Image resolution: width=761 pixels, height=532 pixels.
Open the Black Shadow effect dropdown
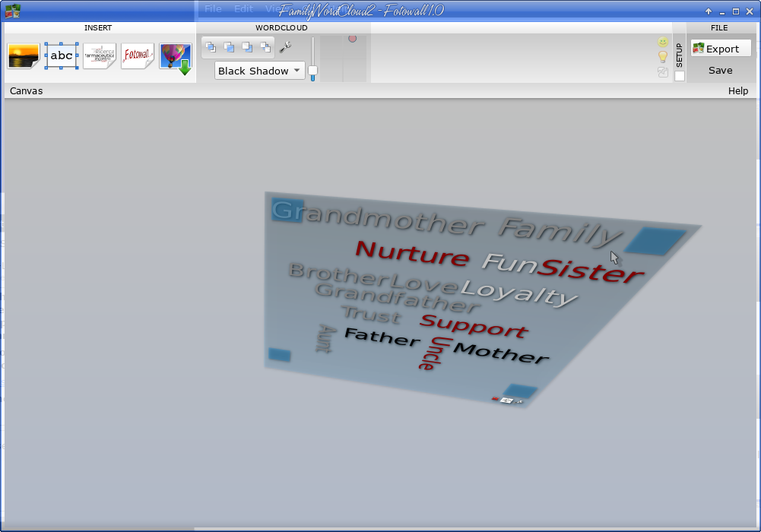(260, 71)
